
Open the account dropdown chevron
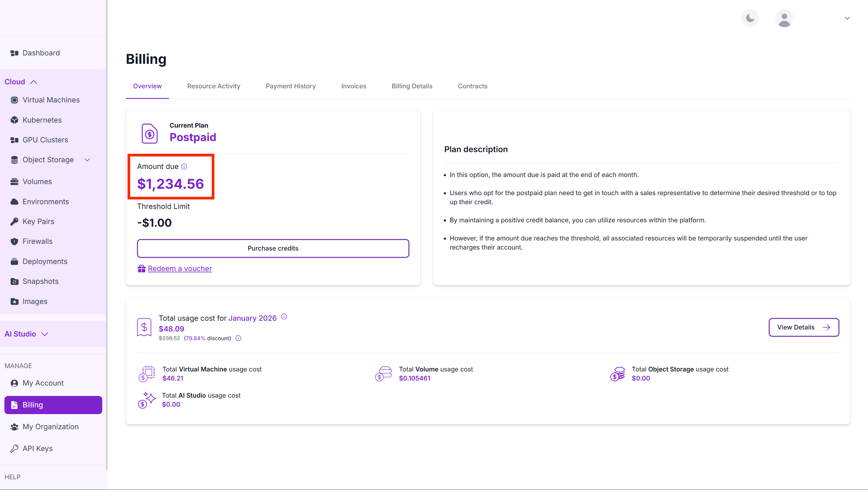pyautogui.click(x=847, y=18)
